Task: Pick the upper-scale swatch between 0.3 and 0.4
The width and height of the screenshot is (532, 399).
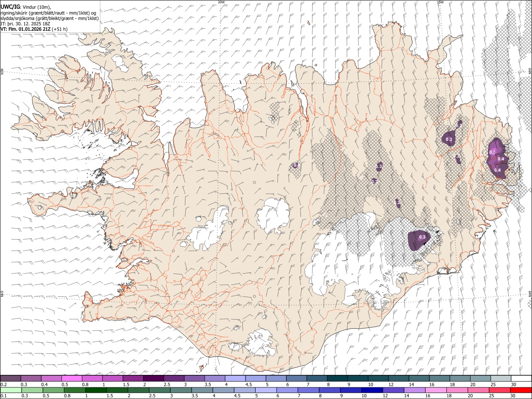Action: click(31, 378)
